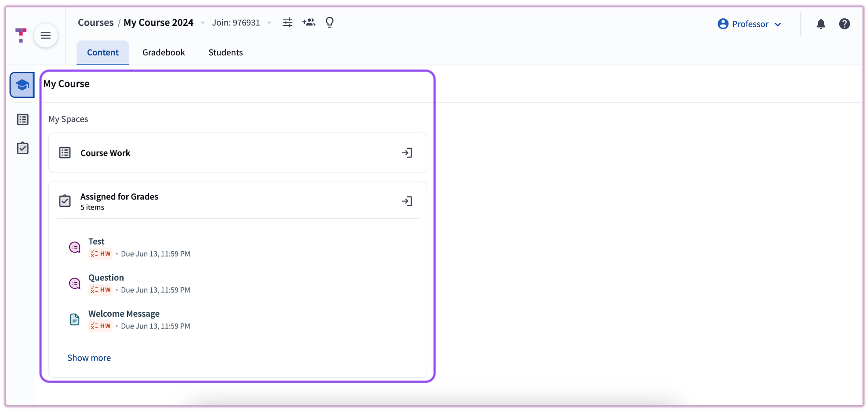
Task: Open the notifications bell
Action: (x=821, y=24)
